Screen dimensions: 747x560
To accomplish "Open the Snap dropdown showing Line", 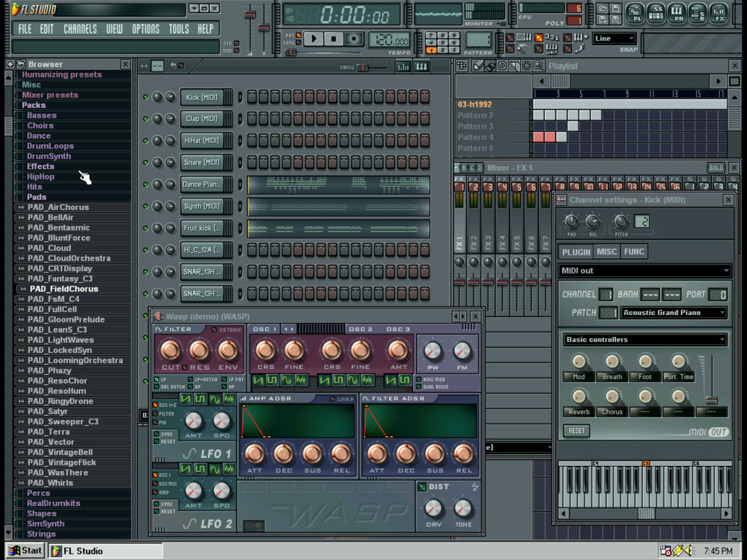I will tap(614, 39).
